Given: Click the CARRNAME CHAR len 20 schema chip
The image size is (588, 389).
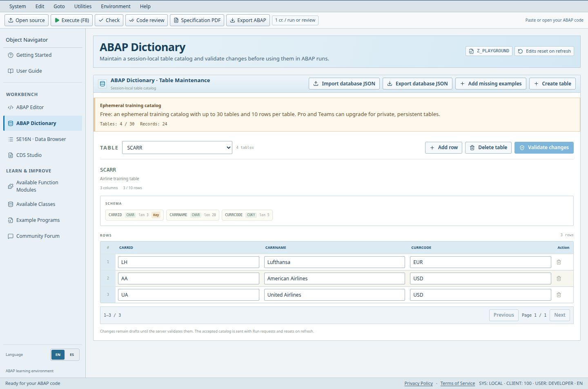Looking at the screenshot, I should (x=193, y=215).
